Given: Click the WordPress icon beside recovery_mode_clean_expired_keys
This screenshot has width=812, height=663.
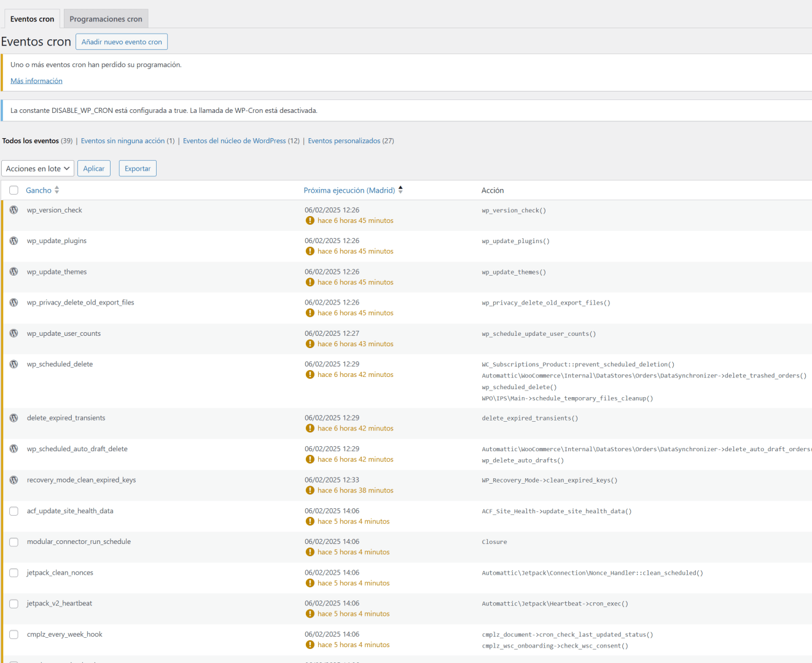Looking at the screenshot, I should pos(14,480).
